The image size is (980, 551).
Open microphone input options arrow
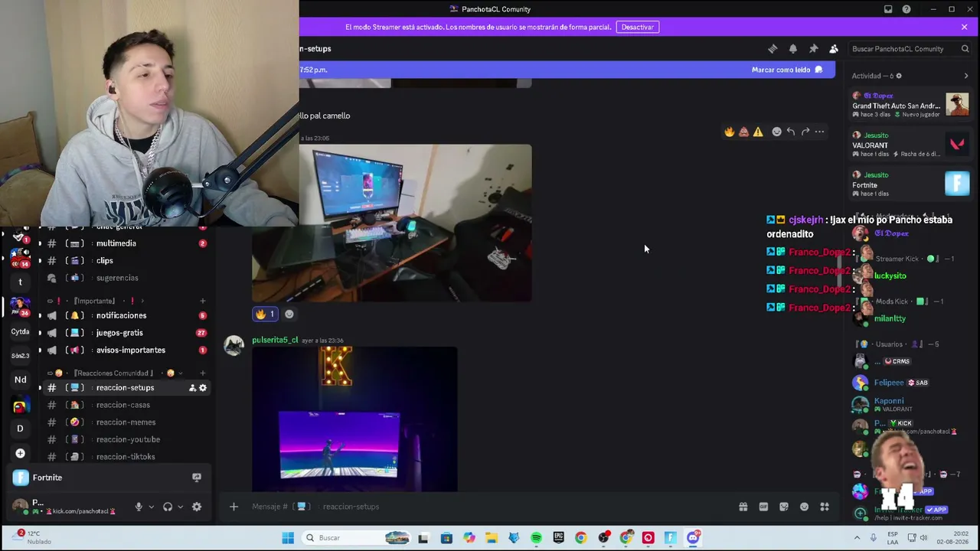point(151,507)
